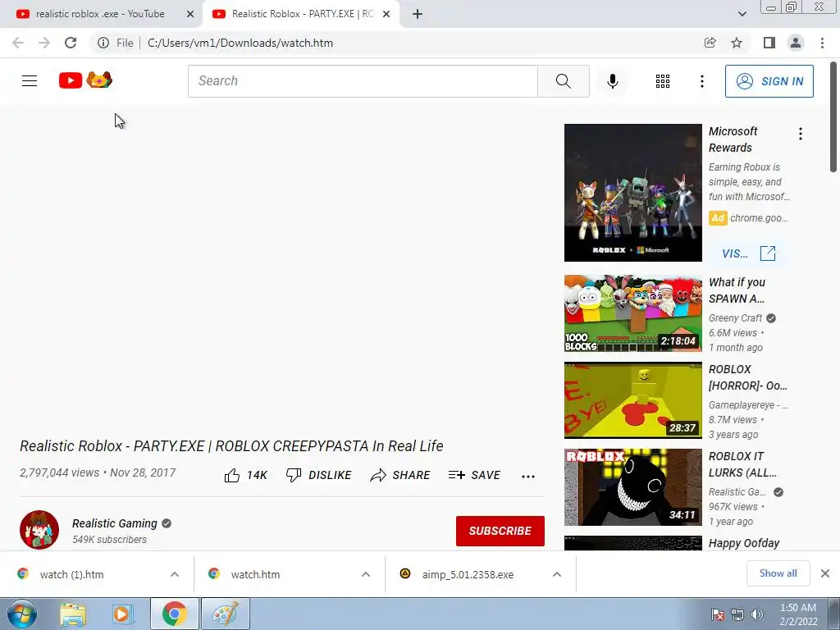This screenshot has width=840, height=630.
Task: Subscribe to Realistic Gaming
Action: coord(500,531)
